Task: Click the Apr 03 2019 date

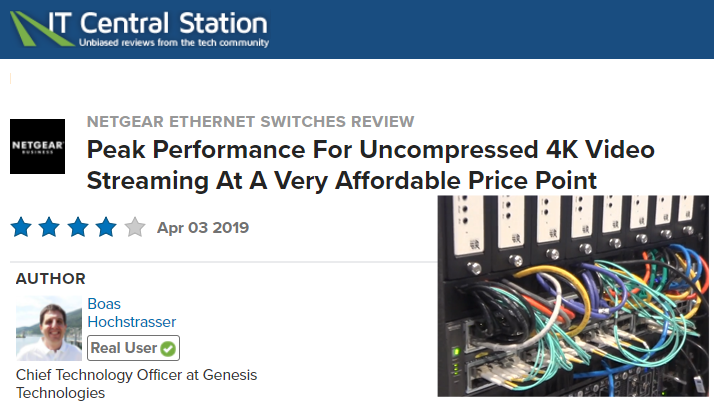Action: 203,228
